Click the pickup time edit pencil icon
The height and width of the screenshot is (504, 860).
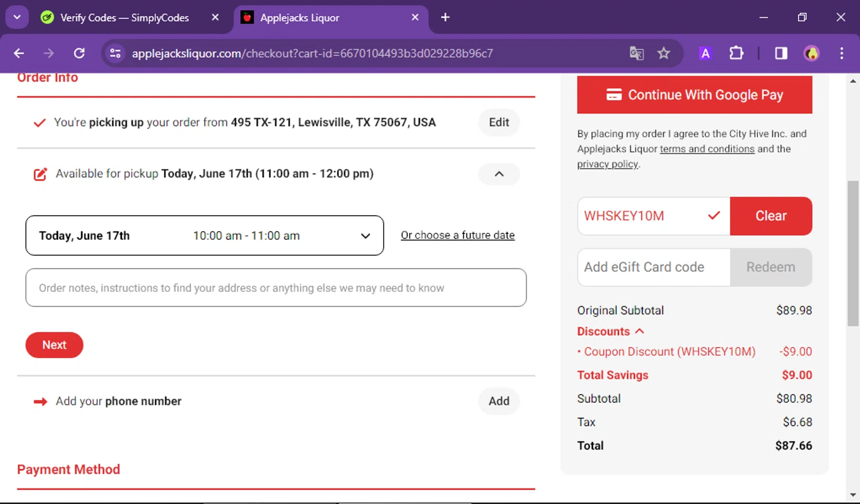pos(40,174)
